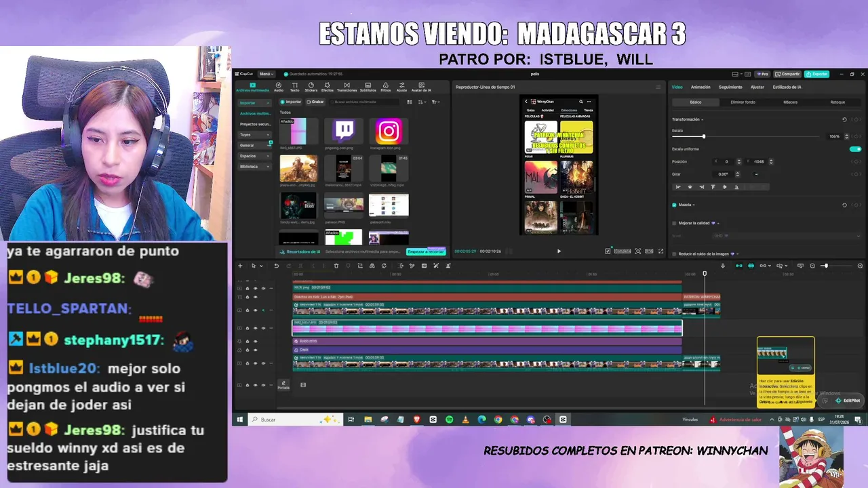Hide the selected pink clip's track
Screen dimensions: 868x488
pos(255,328)
